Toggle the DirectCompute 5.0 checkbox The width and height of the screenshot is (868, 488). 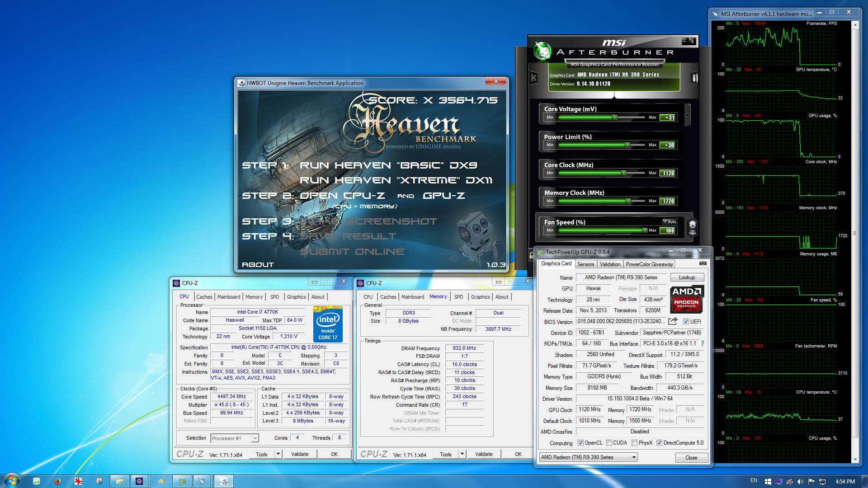659,443
